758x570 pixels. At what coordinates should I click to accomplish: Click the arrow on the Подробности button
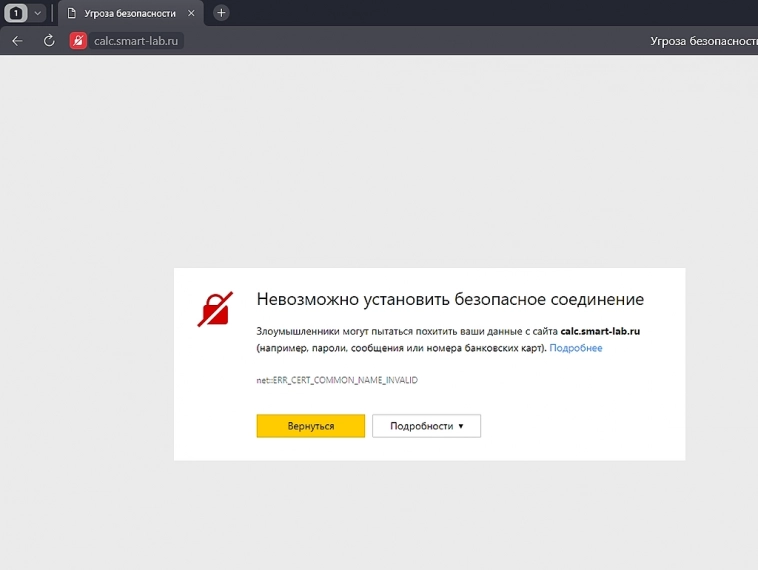click(x=461, y=426)
